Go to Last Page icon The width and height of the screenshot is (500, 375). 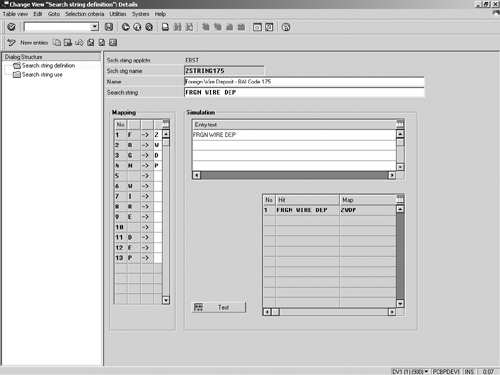click(x=241, y=27)
